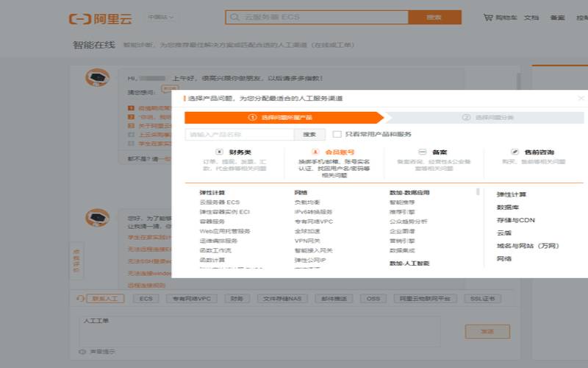Click the chat panel scrollbar
588x368 pixels.
point(519,81)
